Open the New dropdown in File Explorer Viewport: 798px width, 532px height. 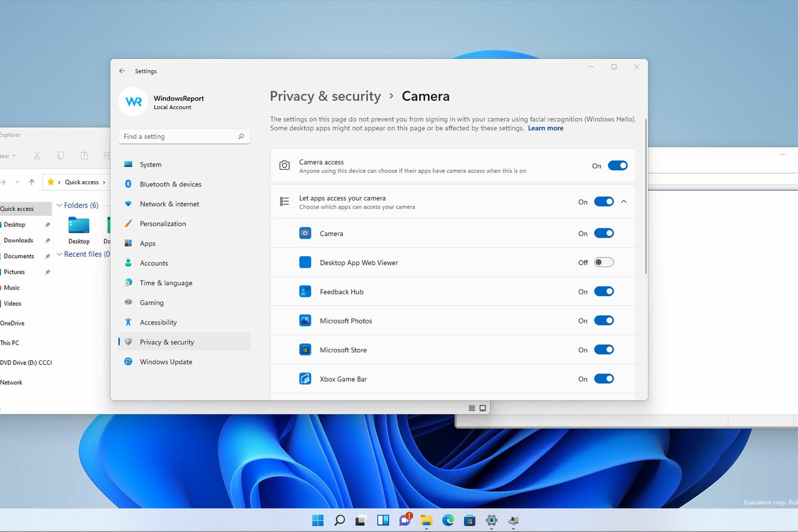7,156
